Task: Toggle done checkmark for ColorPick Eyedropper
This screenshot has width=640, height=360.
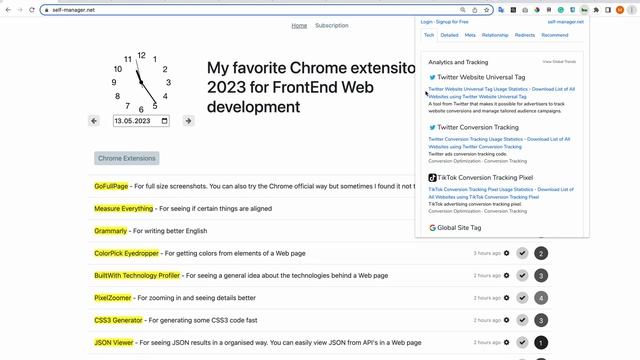Action: point(522,253)
